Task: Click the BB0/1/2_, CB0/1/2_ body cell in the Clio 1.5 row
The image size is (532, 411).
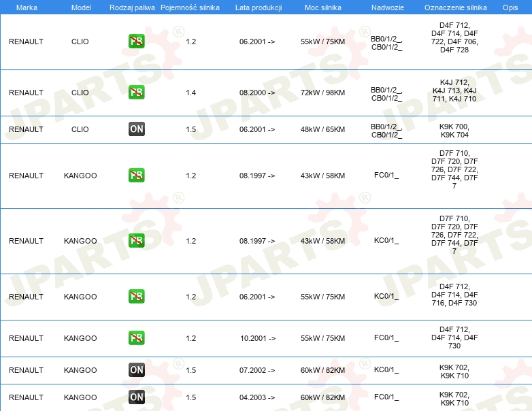Action: (x=386, y=131)
